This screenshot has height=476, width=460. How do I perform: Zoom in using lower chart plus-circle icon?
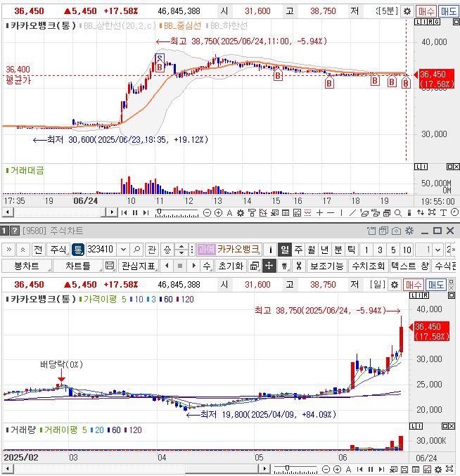(x=337, y=470)
